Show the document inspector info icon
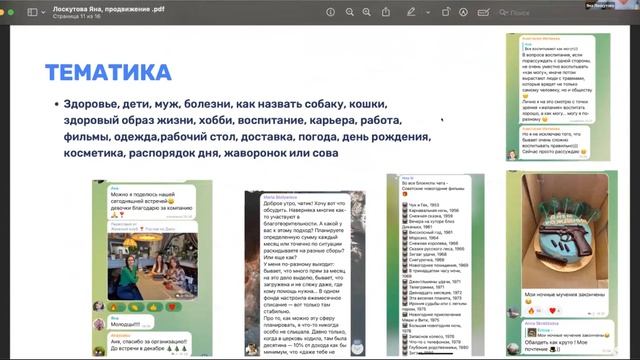640x360 pixels. tap(331, 12)
